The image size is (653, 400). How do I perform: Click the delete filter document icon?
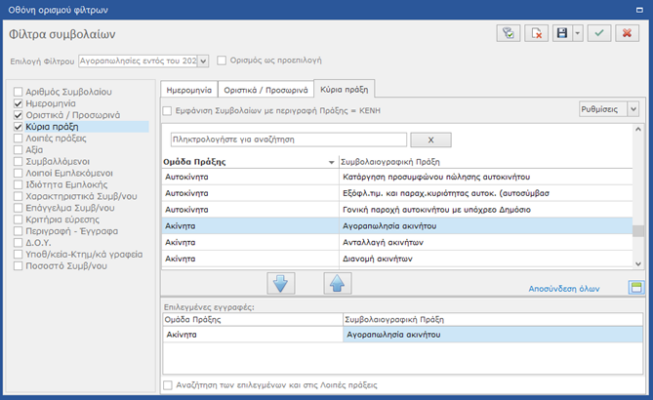[x=537, y=34]
